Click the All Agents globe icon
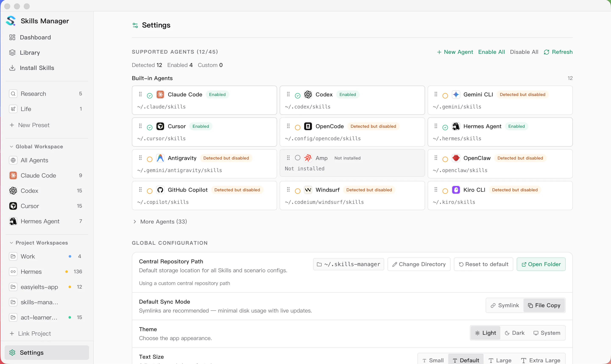 click(13, 160)
